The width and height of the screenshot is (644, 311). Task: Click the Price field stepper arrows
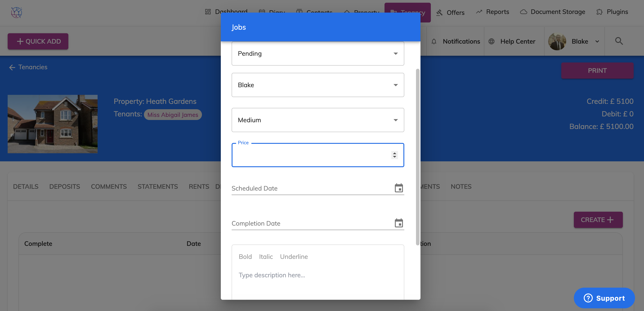click(394, 155)
